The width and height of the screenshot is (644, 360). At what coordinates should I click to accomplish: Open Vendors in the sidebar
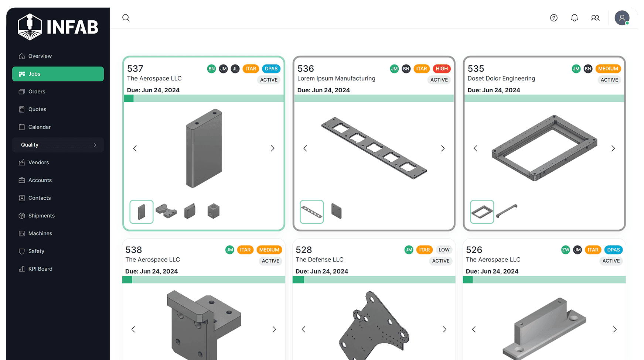tap(58, 162)
